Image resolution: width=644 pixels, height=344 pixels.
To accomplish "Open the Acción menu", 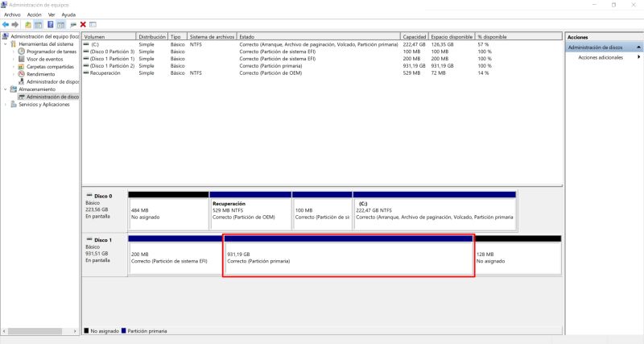I will (x=34, y=15).
